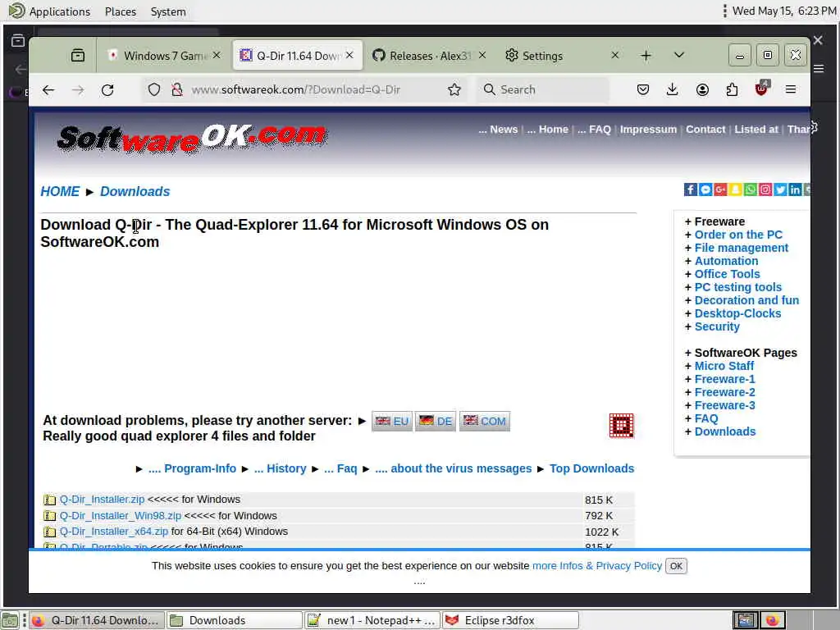Close the Settings tab
The height and width of the screenshot is (630, 840).
coord(615,55)
